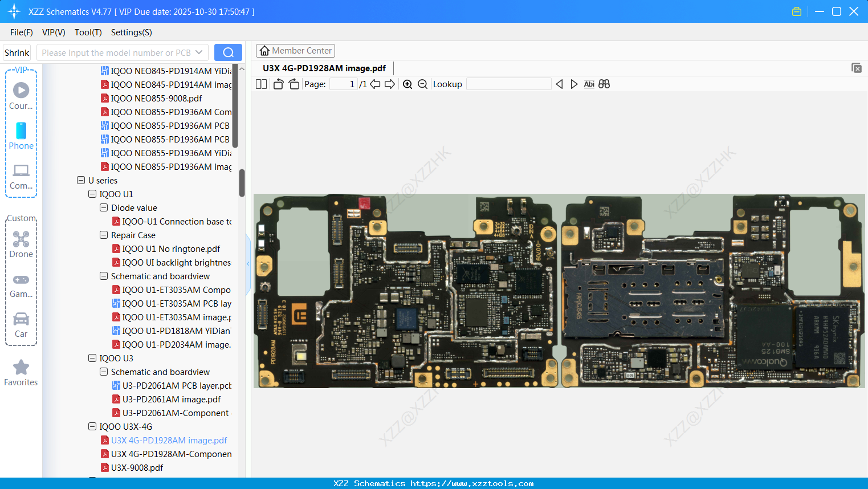Image resolution: width=868 pixels, height=489 pixels.
Task: Toggle two-page view mode
Action: [261, 84]
